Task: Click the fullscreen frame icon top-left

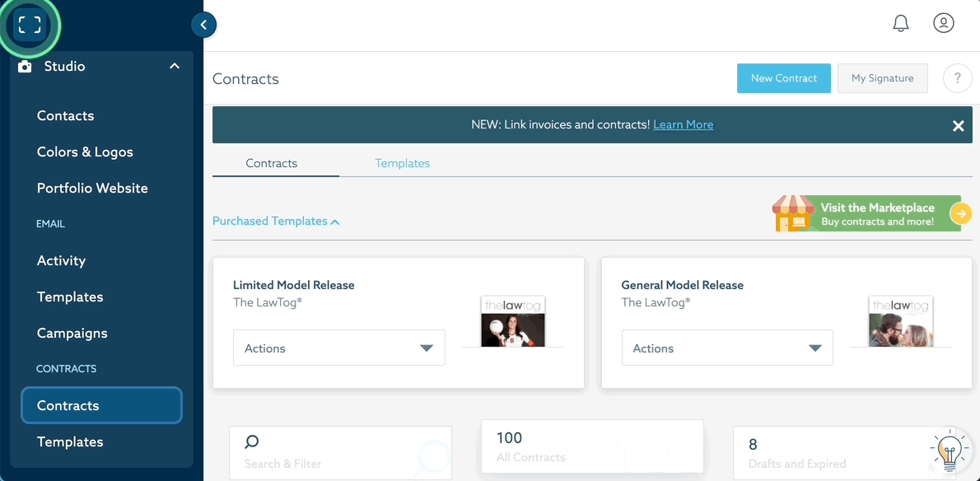Action: pyautogui.click(x=30, y=26)
